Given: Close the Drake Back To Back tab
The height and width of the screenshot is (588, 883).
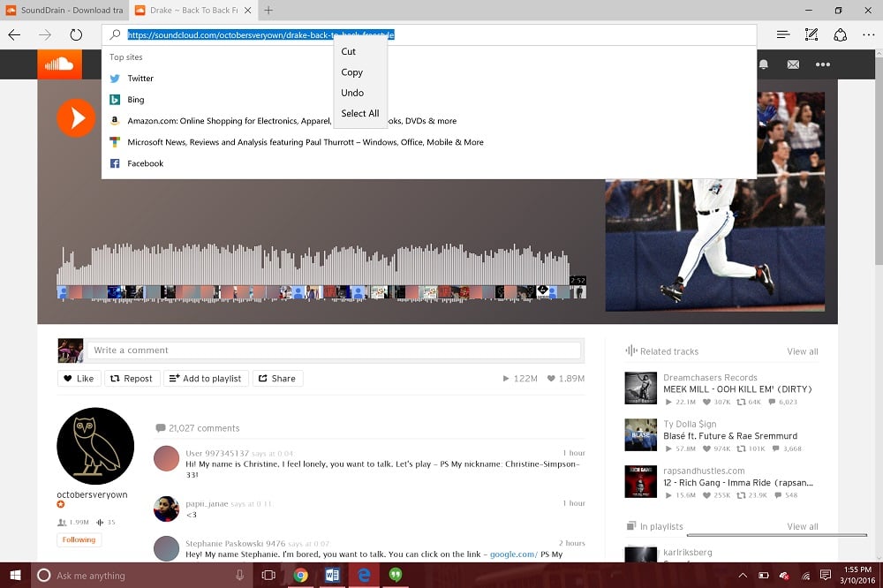Looking at the screenshot, I should coord(248,10).
